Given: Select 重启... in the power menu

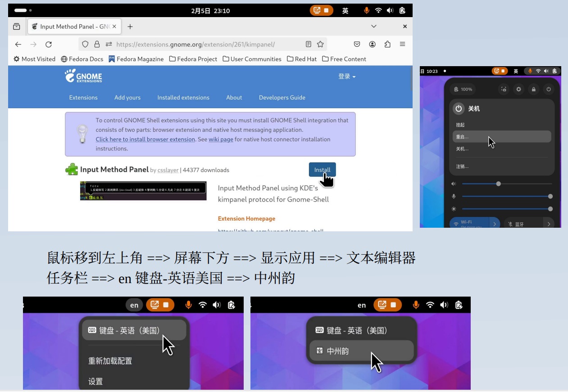Looking at the screenshot, I should pos(502,137).
